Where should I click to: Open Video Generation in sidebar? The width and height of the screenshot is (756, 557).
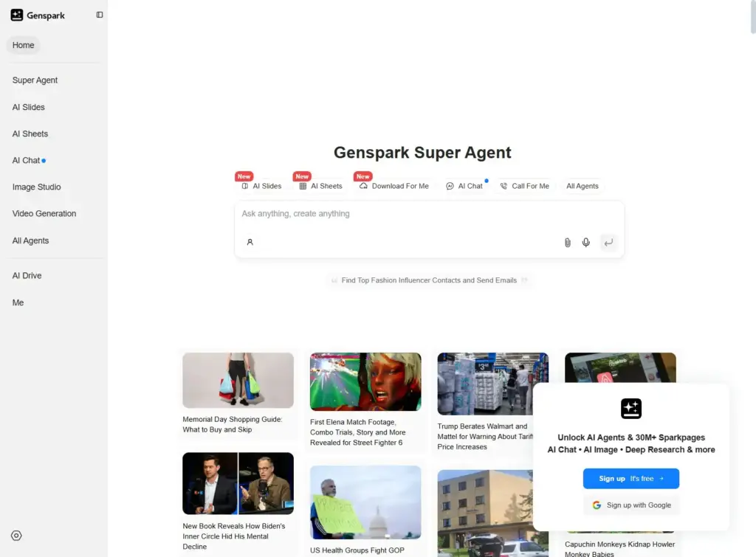44,213
